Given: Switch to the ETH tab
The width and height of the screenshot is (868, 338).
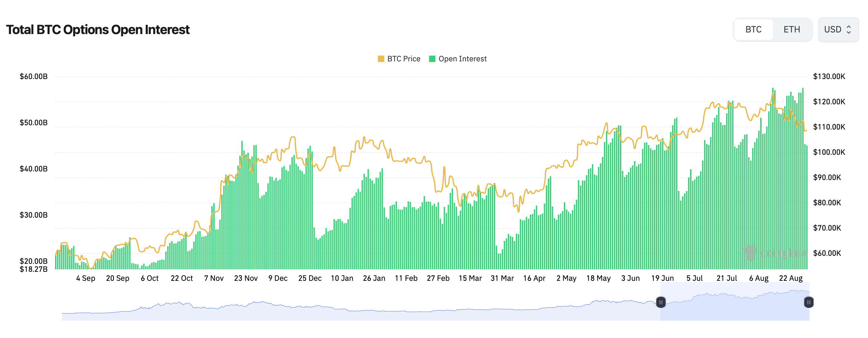Looking at the screenshot, I should (791, 30).
